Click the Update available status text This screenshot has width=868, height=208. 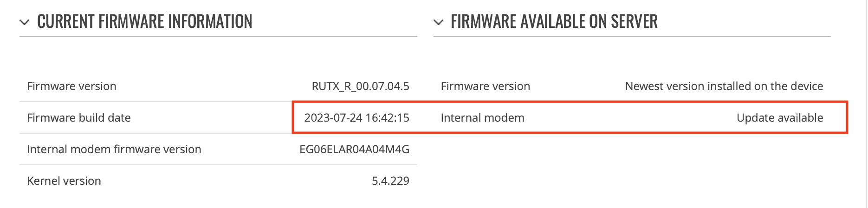[x=780, y=117]
